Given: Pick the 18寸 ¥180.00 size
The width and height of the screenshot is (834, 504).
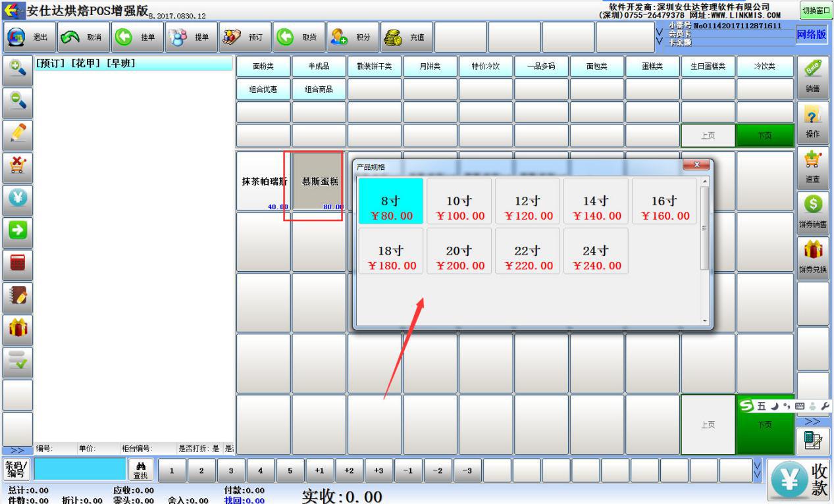Looking at the screenshot, I should pyautogui.click(x=390, y=251).
